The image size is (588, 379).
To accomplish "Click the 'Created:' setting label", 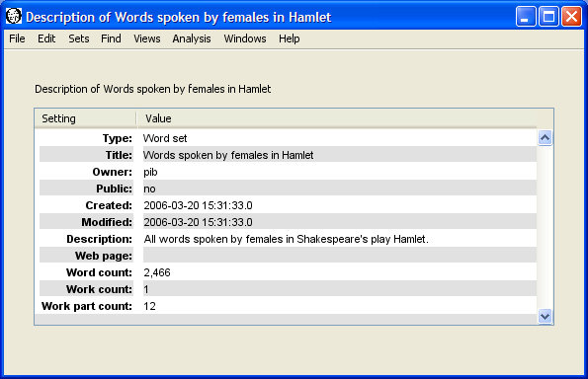I will (109, 205).
